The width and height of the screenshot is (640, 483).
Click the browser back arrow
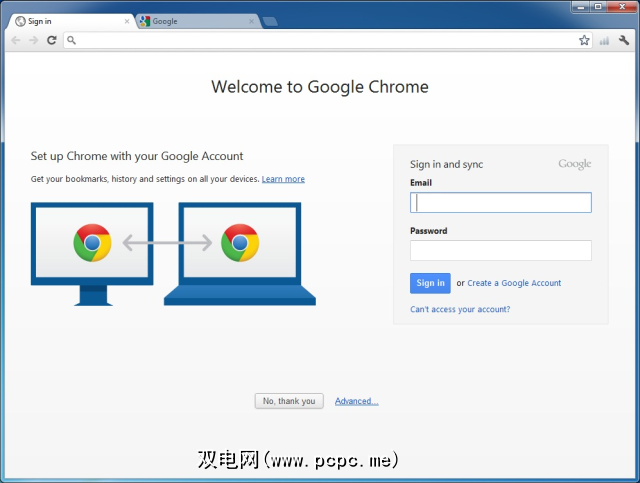tap(16, 40)
